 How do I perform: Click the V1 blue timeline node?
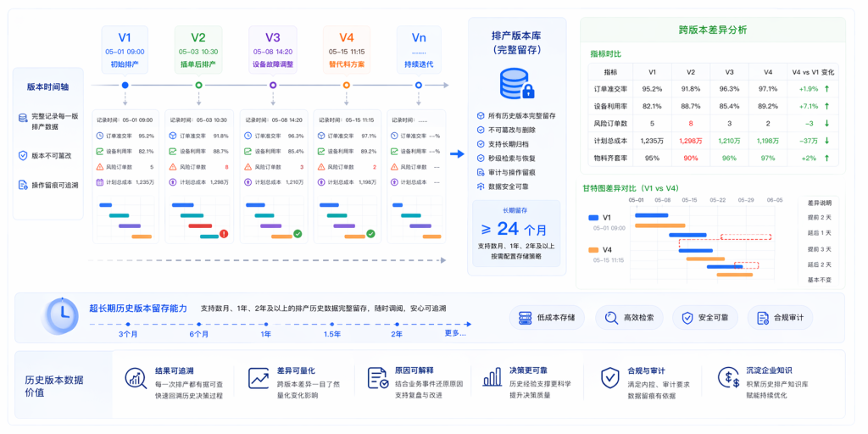tap(125, 86)
